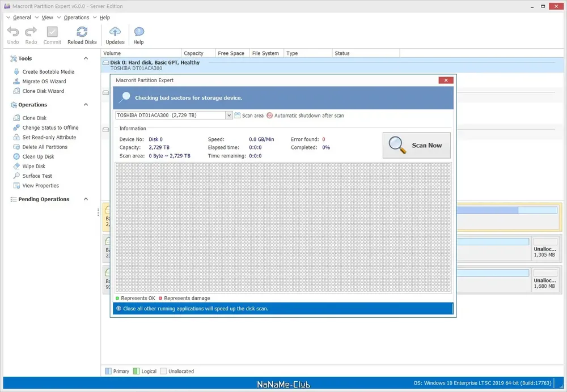Click the Capacity column header
This screenshot has height=392, width=567.
[x=193, y=53]
